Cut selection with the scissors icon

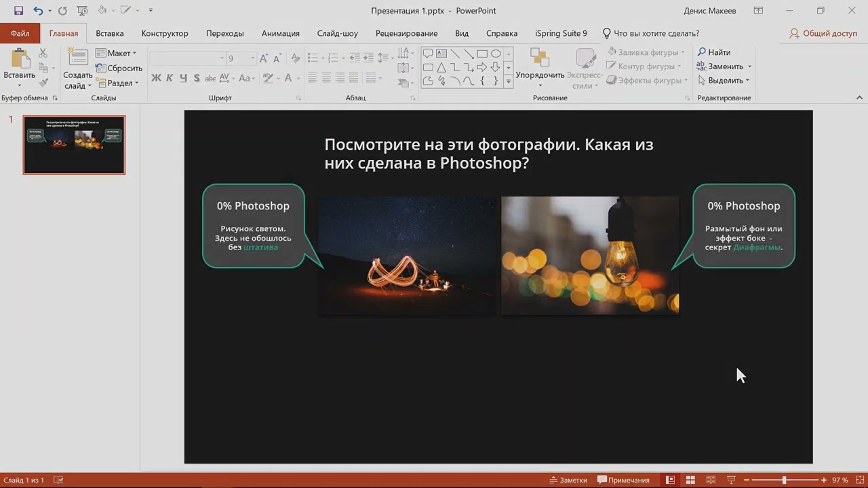point(43,53)
